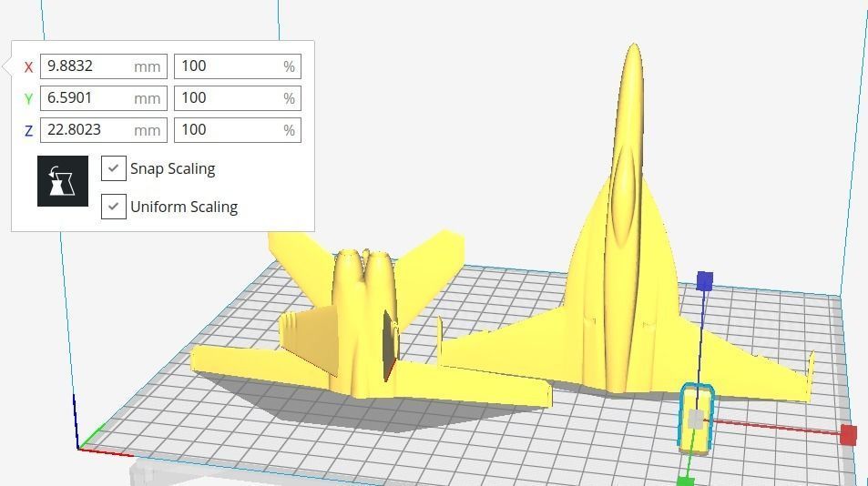Viewport: 868px width, 486px height.
Task: Click the gray uniform scale center handle
Action: click(x=695, y=420)
